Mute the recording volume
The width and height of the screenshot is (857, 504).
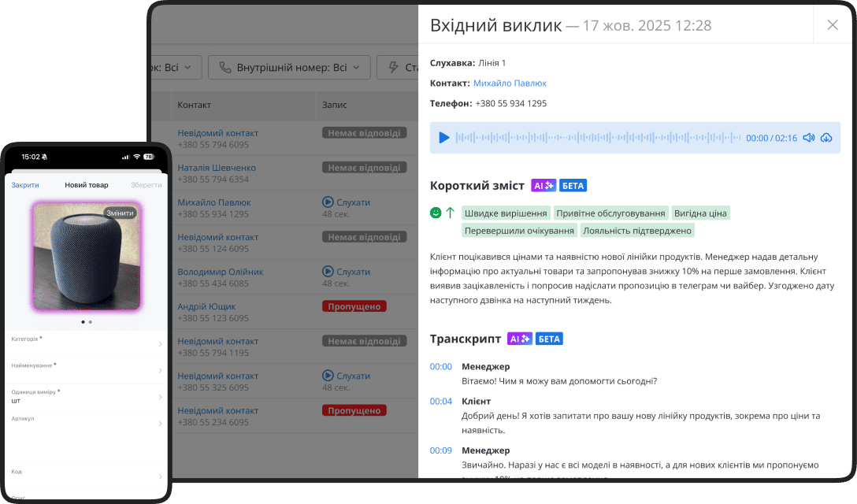(x=808, y=137)
